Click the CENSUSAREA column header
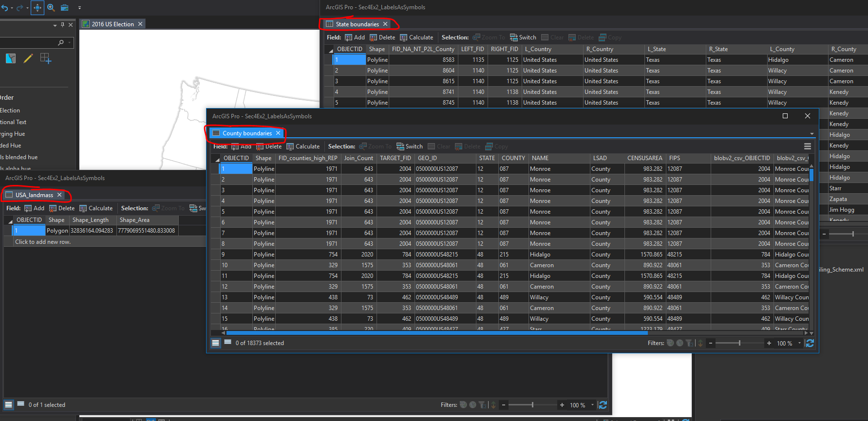The height and width of the screenshot is (421, 868). (644, 158)
